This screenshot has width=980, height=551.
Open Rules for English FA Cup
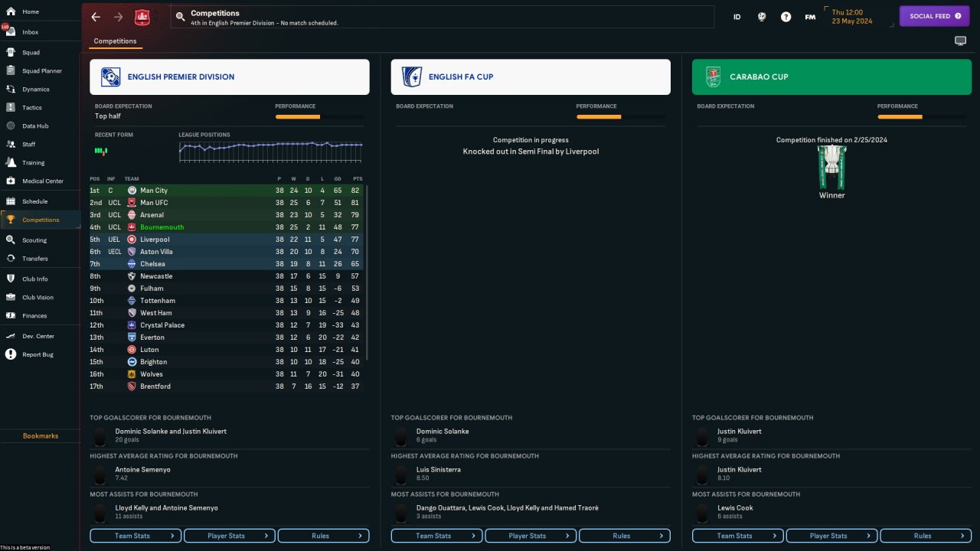point(625,536)
